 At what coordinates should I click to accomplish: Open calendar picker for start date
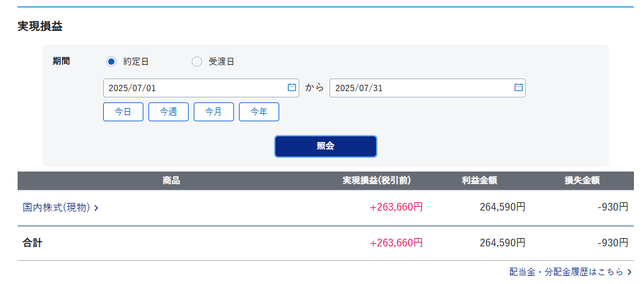point(292,87)
